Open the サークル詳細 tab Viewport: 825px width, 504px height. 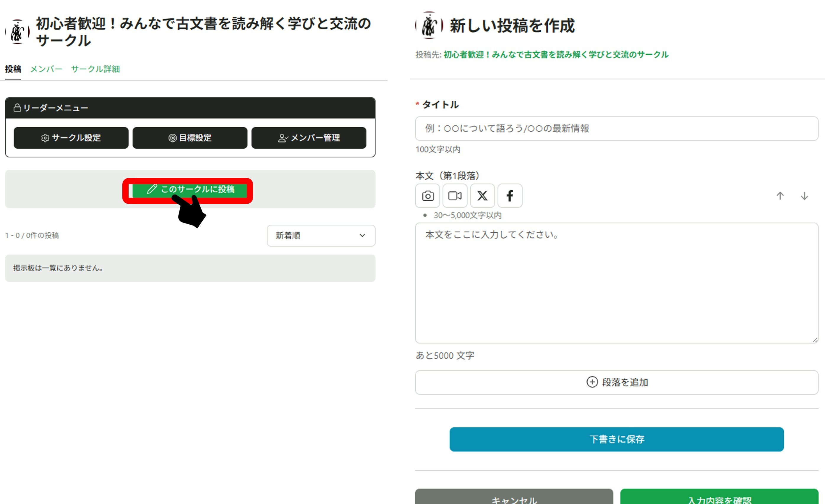95,69
